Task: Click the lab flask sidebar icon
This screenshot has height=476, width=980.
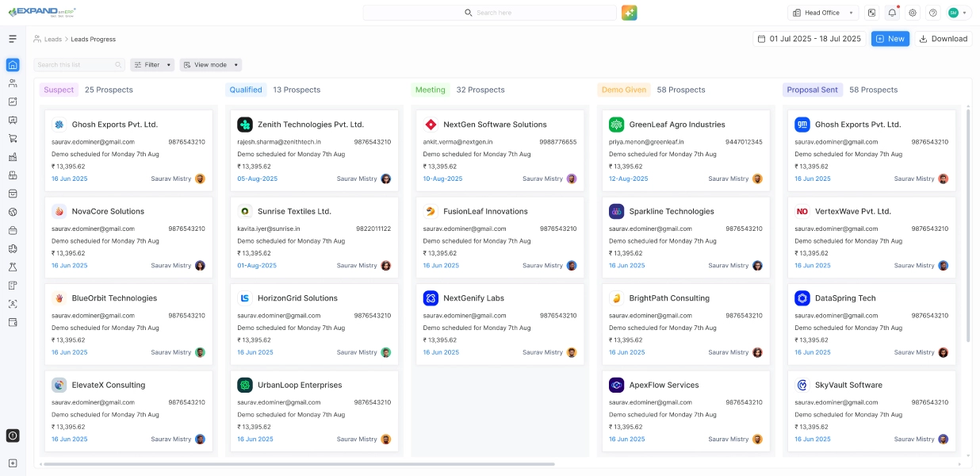Action: 13,267
